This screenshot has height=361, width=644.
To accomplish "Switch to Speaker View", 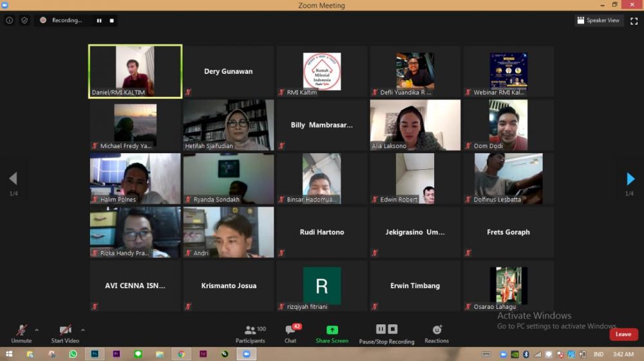I will pyautogui.click(x=598, y=20).
